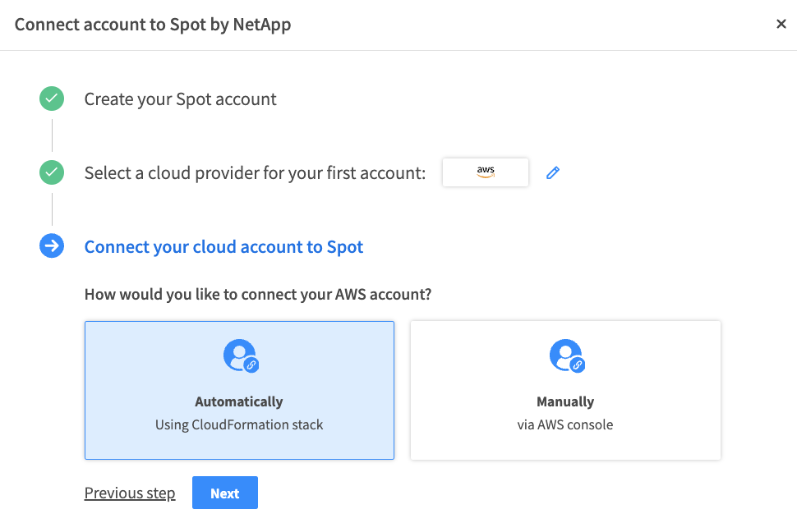Click the user-link icon in Manually card
Screen dimensions: 797x532
click(x=567, y=355)
